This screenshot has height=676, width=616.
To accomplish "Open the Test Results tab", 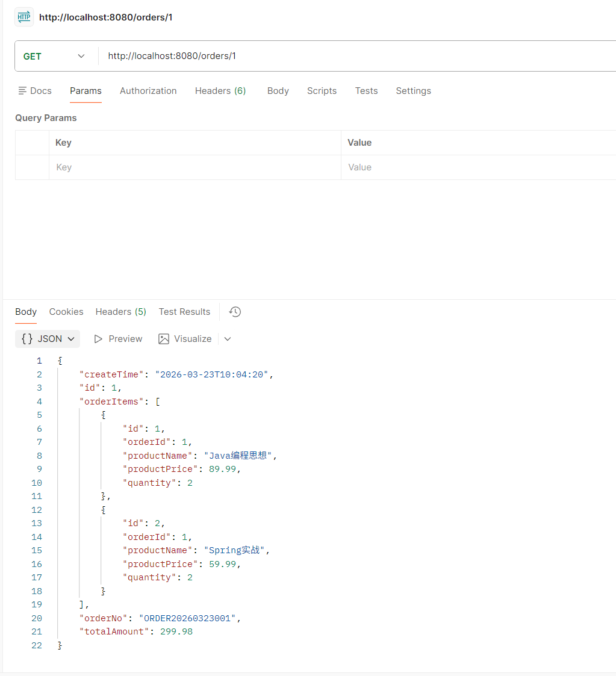I will 184,312.
